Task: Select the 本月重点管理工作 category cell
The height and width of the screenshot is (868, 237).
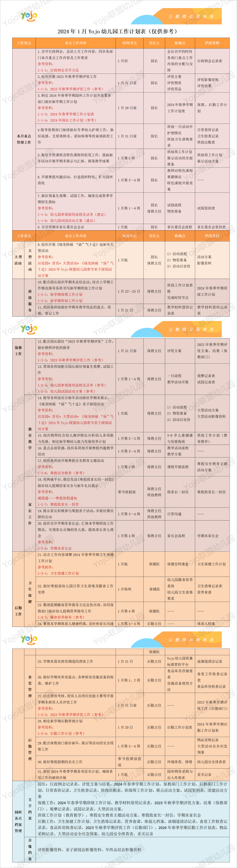Action: pos(24,139)
